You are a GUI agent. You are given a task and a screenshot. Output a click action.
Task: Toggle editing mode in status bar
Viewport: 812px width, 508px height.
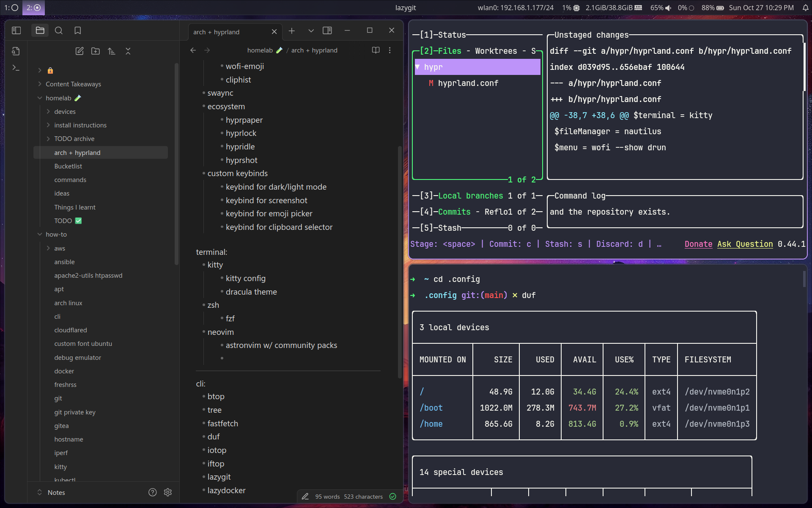(305, 497)
